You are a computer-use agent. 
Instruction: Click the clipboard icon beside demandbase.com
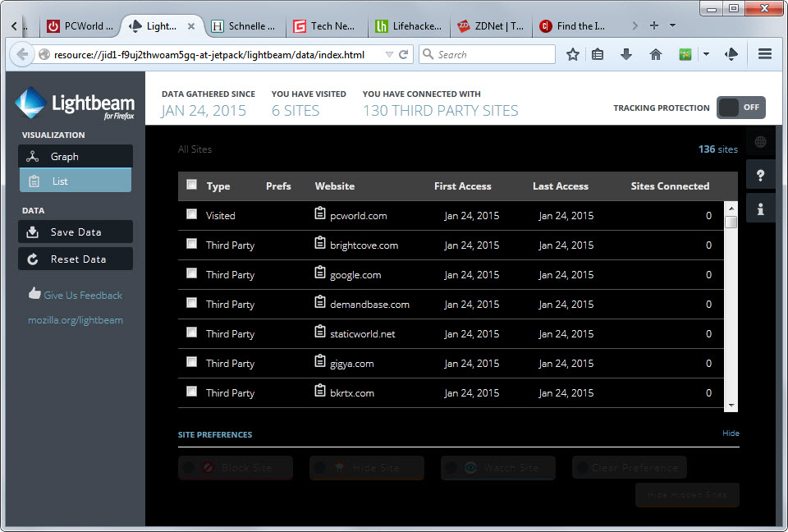pos(320,301)
